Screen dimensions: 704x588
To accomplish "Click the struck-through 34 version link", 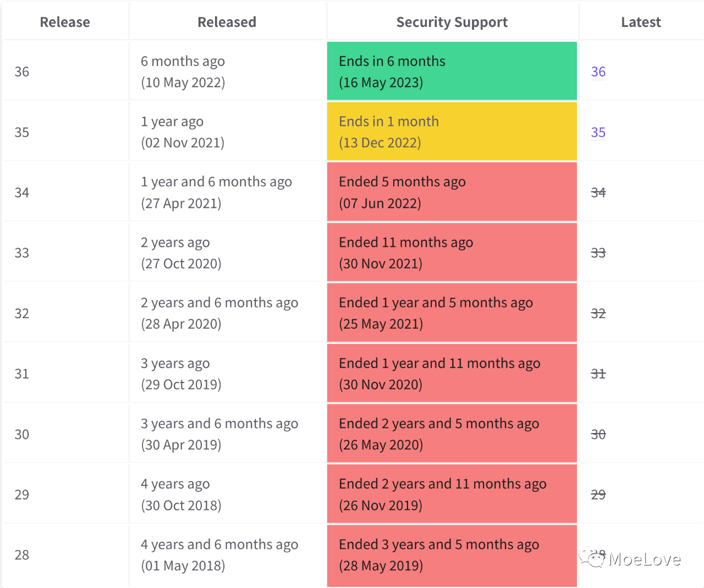I will 598,193.
